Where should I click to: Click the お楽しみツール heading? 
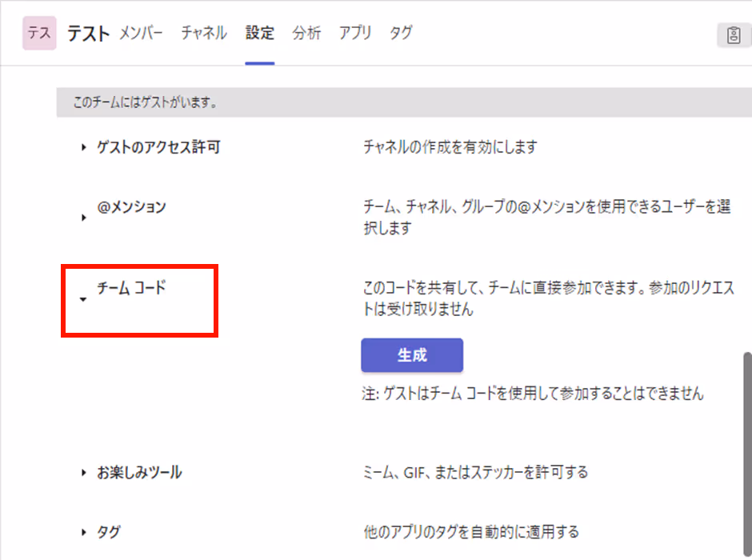tap(139, 472)
